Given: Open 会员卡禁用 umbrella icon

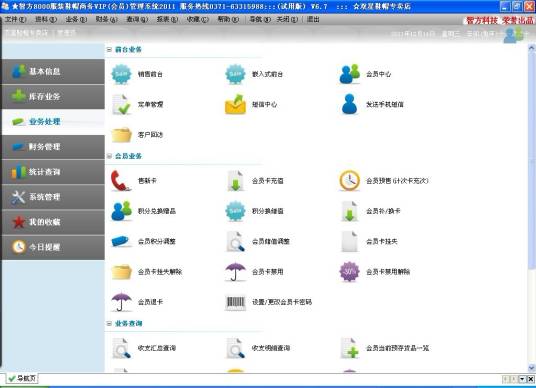Looking at the screenshot, I should click(x=235, y=272).
